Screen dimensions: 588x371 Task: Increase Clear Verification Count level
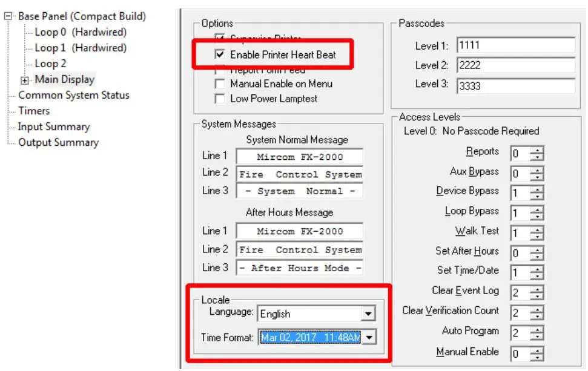coord(537,309)
